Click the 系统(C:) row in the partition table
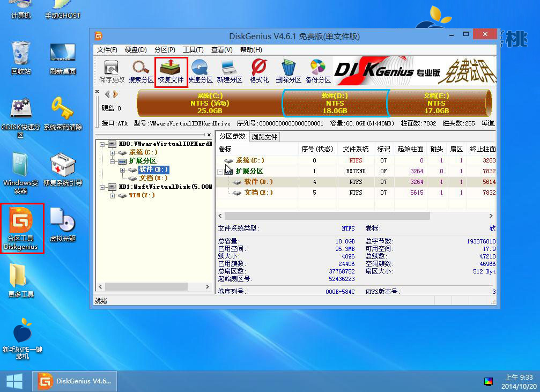Viewport: 540px width, 392px height. pyautogui.click(x=357, y=160)
